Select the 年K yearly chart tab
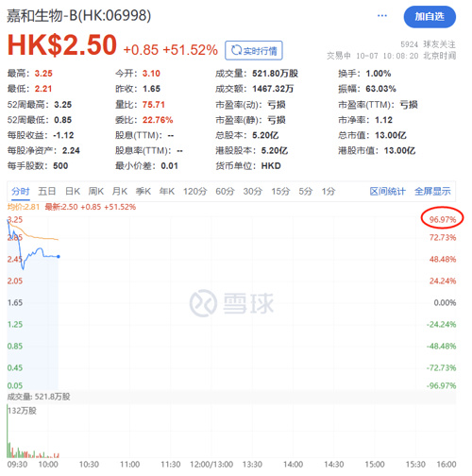 tap(167, 191)
